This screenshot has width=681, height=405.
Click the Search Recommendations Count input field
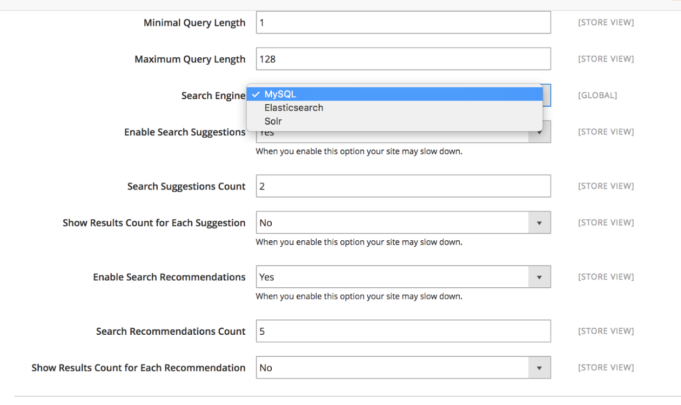pos(403,331)
